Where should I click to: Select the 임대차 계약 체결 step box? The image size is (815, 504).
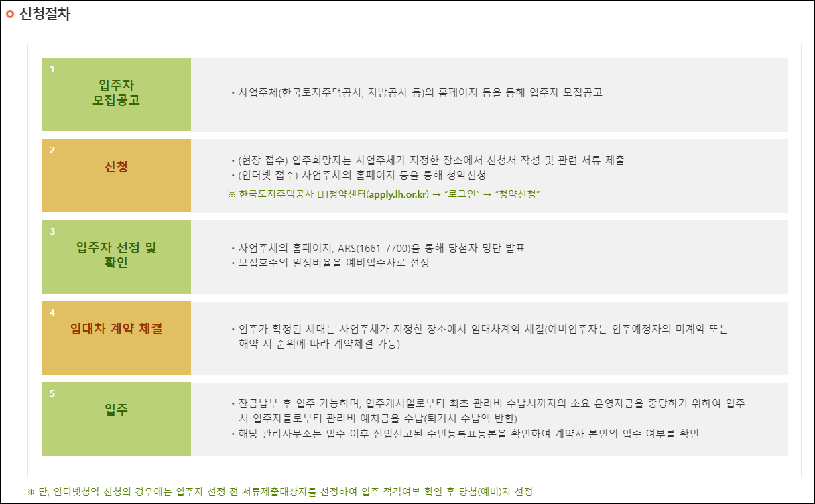[x=116, y=338]
